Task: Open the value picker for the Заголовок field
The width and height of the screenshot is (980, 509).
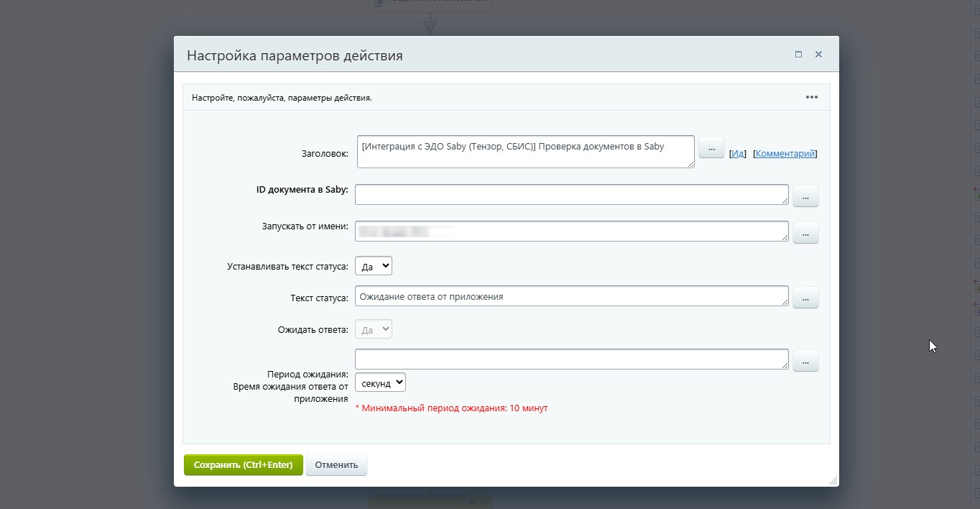Action: [x=711, y=147]
